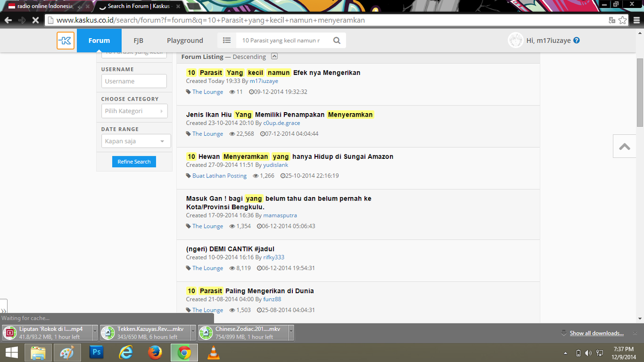Visit author mamasputra profile link
This screenshot has height=362, width=644.
coord(280,215)
